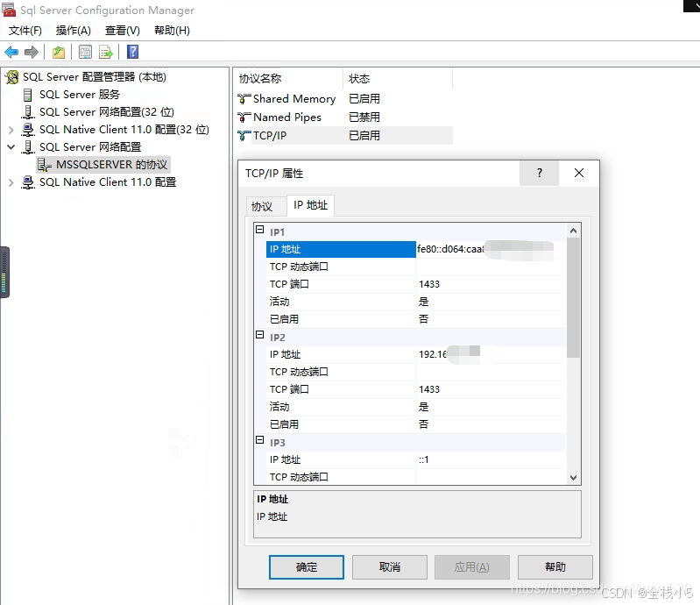Select the Shared Memory protocol icon
Image resolution: width=700 pixels, height=605 pixels.
point(245,99)
